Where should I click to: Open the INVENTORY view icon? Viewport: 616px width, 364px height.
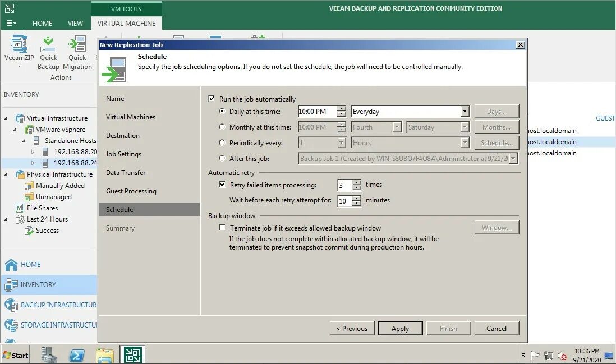click(x=11, y=285)
